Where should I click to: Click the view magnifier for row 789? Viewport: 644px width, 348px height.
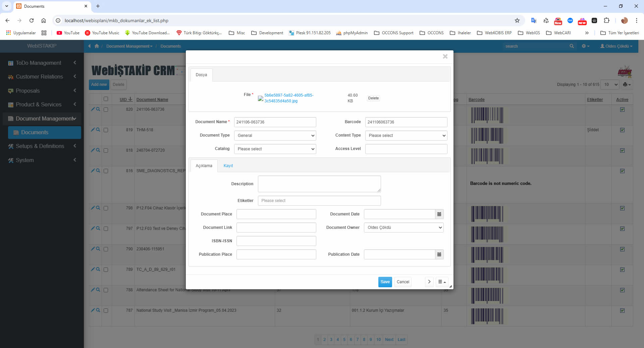click(98, 269)
